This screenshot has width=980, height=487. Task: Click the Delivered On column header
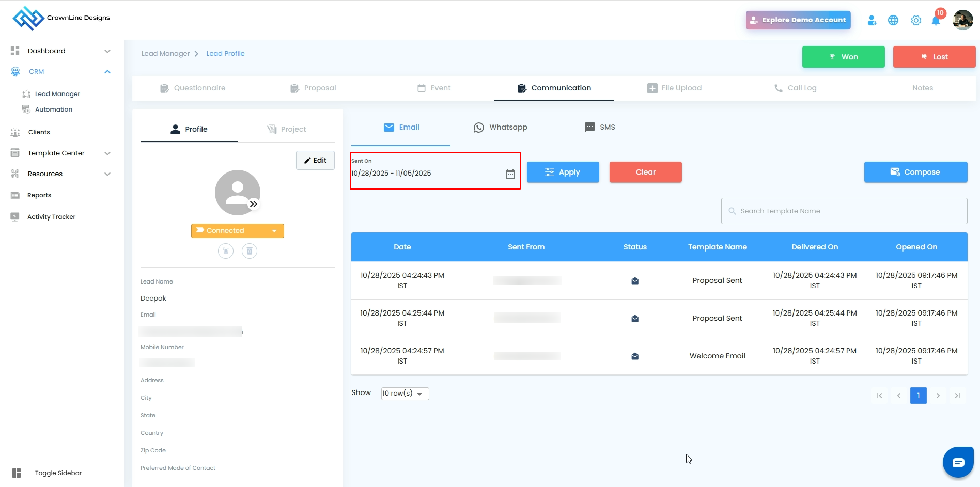(815, 247)
